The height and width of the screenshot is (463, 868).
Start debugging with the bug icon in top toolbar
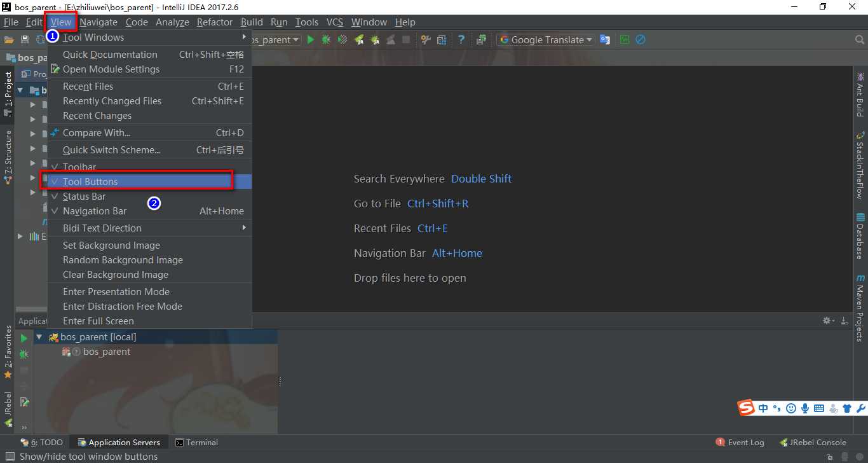click(326, 39)
